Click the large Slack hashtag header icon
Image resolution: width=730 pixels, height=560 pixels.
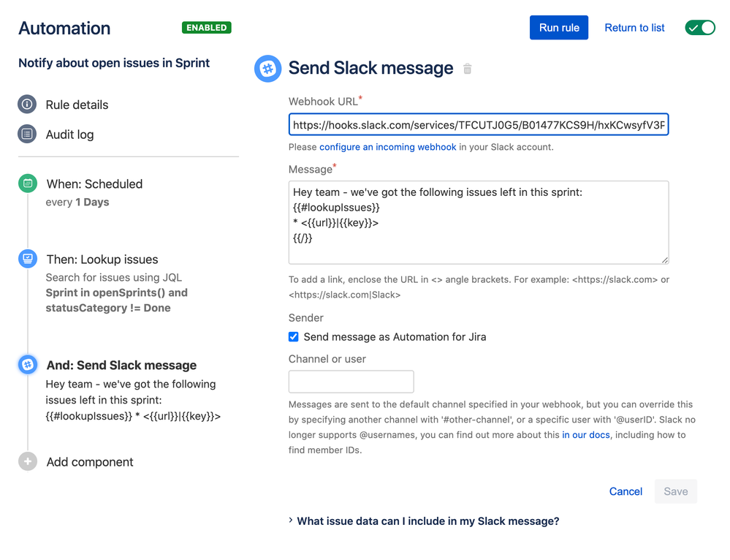point(267,69)
